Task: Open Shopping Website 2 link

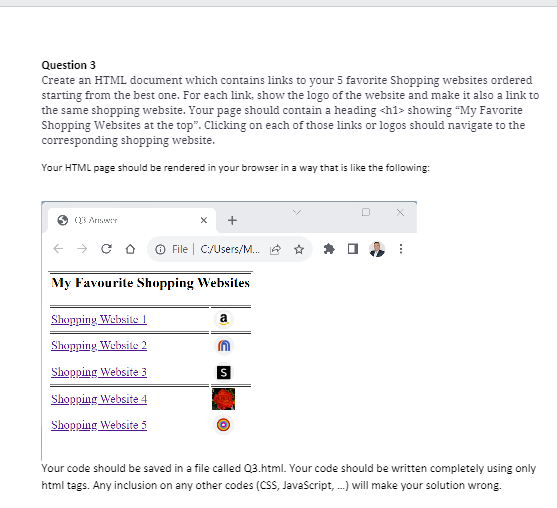Action: point(99,345)
